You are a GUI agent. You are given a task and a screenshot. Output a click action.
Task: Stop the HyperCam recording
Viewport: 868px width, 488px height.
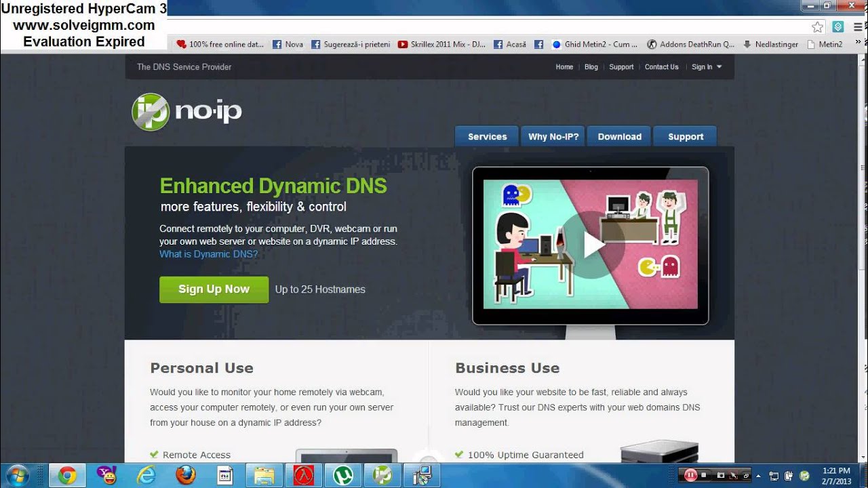point(704,475)
